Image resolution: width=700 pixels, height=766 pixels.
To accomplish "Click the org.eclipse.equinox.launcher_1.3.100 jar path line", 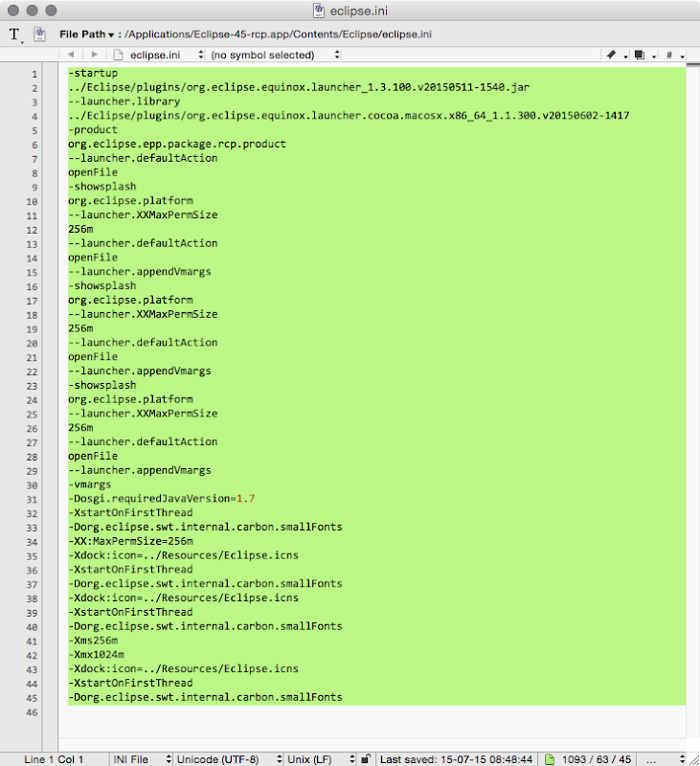I will 299,87.
